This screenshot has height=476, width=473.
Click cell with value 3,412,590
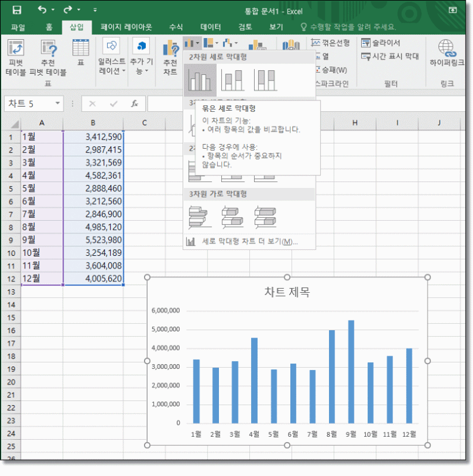coord(93,137)
